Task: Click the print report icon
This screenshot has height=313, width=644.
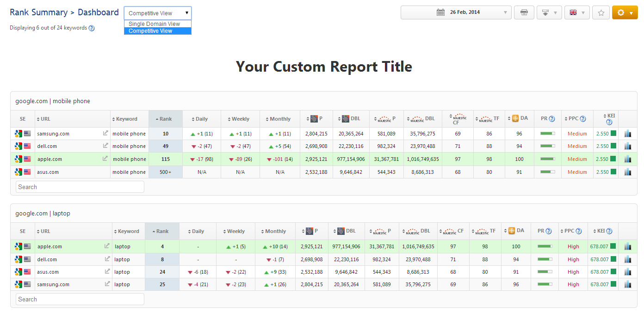Action: [x=524, y=12]
